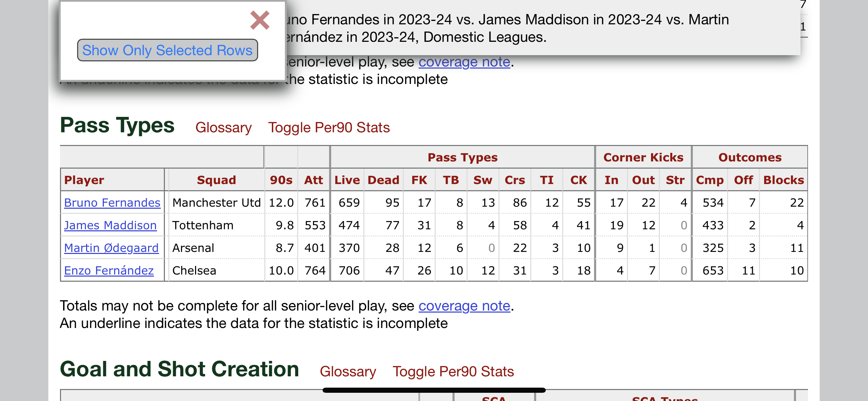
Task: Open the Pass Types Glossary
Action: coord(224,127)
